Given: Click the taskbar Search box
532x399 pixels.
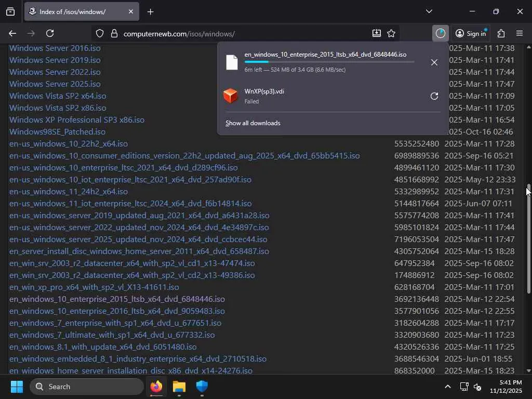Looking at the screenshot, I should click(x=87, y=387).
